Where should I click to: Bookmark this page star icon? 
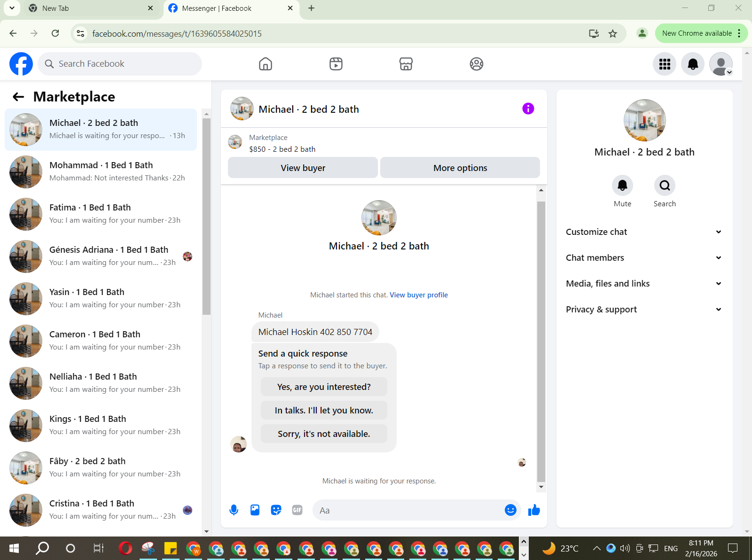click(612, 33)
